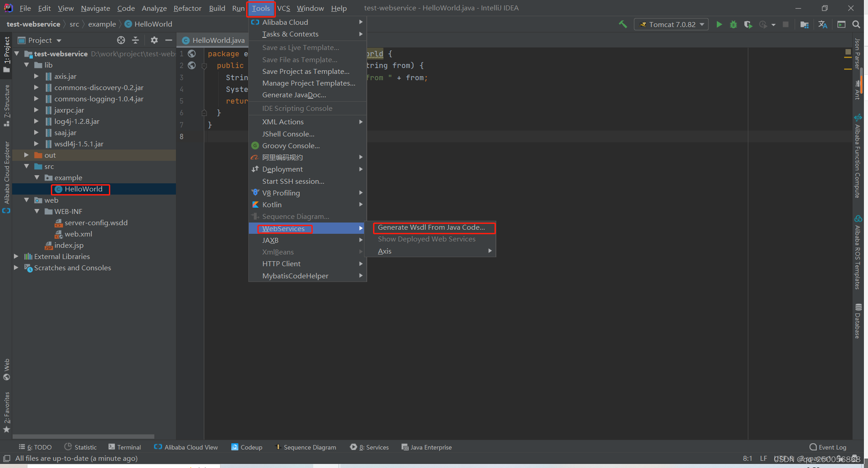Select HelloWorld class in project tree
Image resolution: width=868 pixels, height=468 pixels.
pos(83,189)
